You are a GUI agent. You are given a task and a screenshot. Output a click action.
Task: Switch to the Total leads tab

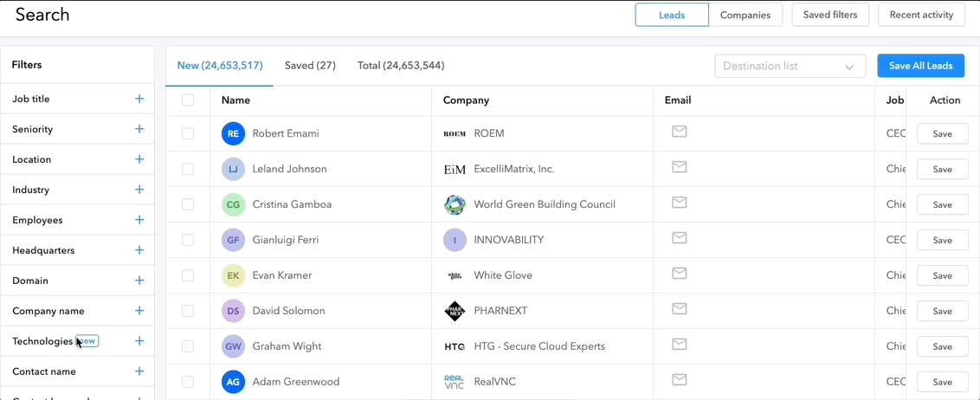[x=401, y=66]
